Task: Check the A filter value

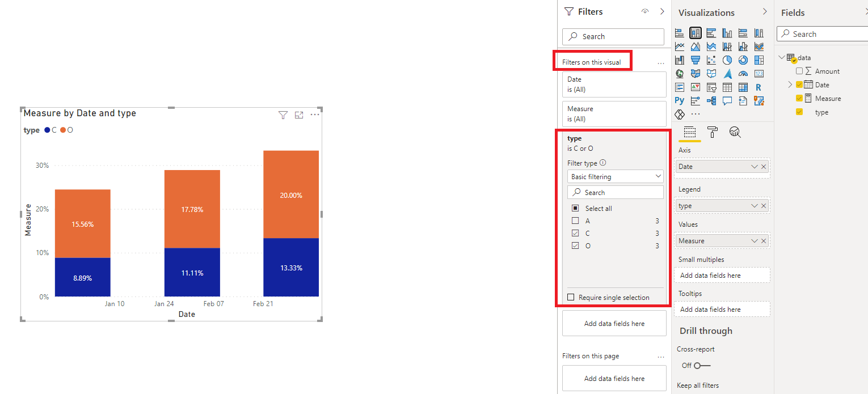Action: pos(575,221)
